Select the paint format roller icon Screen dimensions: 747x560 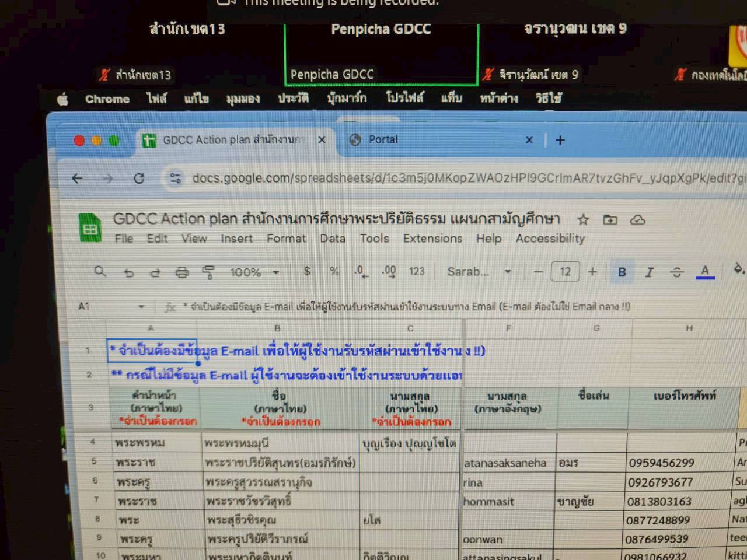point(208,272)
